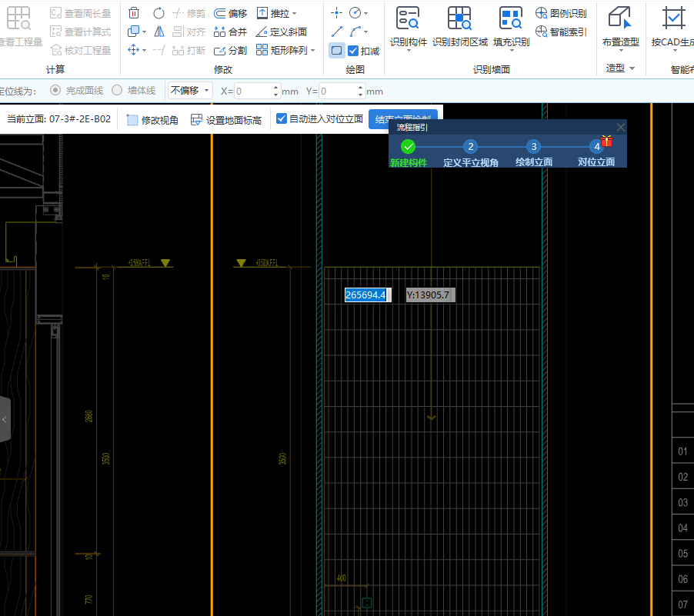The image size is (694, 616).
Task: Select the Arc draw tool
Action: point(355,32)
